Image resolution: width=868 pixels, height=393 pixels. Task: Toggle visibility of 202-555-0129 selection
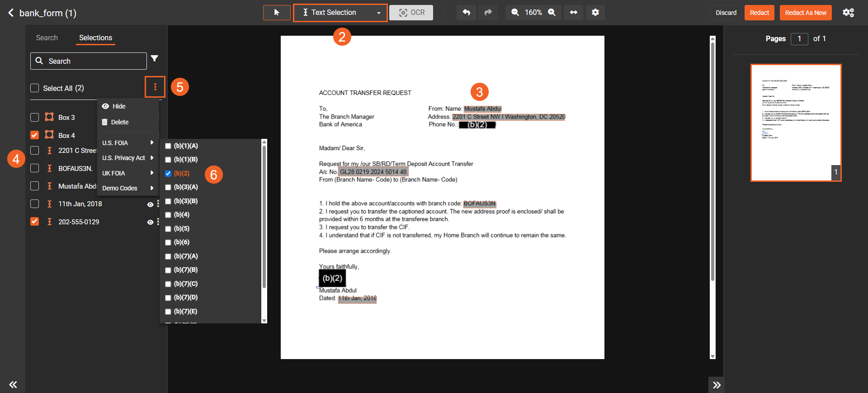coord(150,222)
